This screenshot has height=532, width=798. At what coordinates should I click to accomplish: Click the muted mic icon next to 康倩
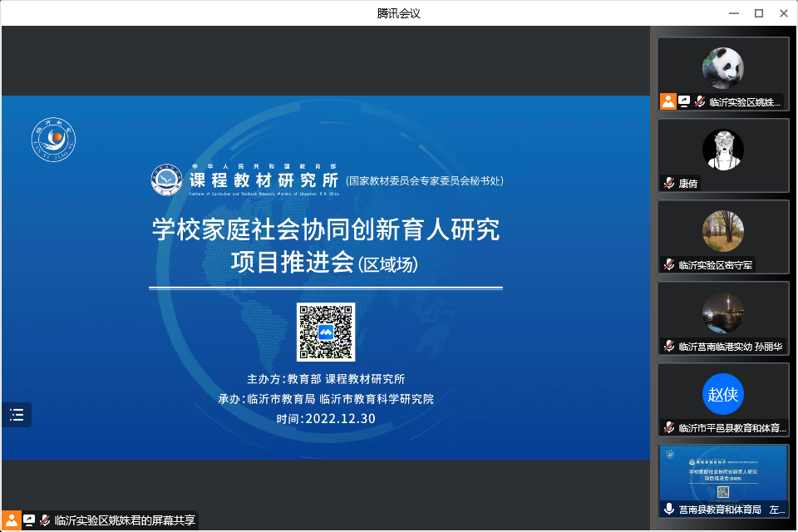[x=669, y=183]
